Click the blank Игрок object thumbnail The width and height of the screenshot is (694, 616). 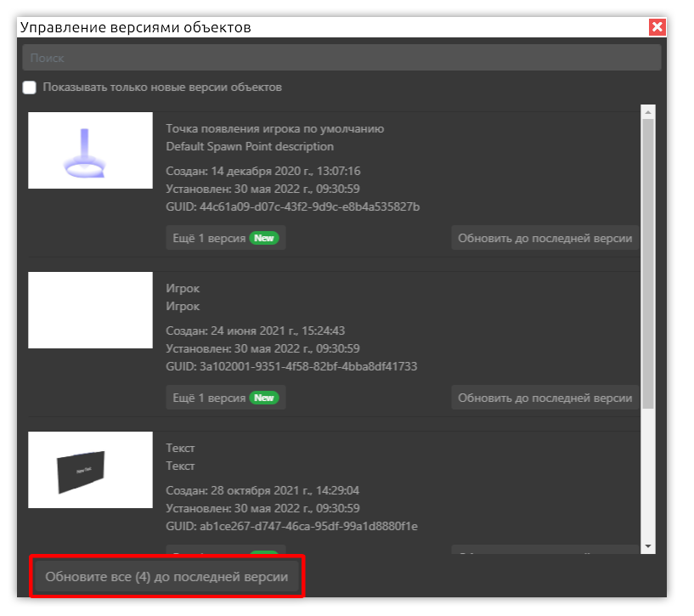pyautogui.click(x=90, y=310)
